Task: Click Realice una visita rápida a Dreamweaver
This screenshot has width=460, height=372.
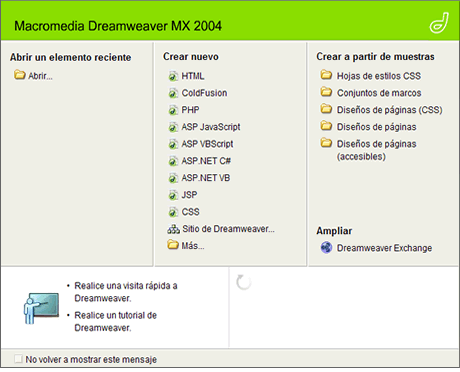Action: 126,292
